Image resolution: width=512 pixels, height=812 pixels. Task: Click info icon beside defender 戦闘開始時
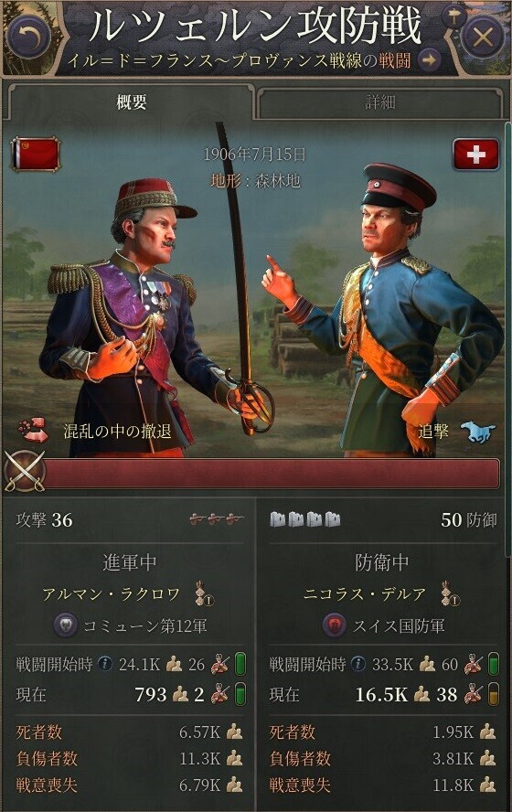pos(357,663)
